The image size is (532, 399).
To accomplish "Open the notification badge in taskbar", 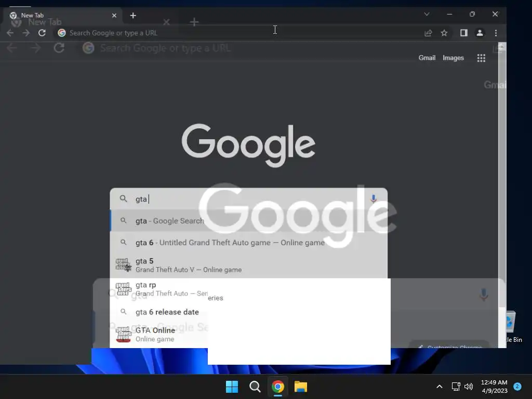I will point(517,387).
